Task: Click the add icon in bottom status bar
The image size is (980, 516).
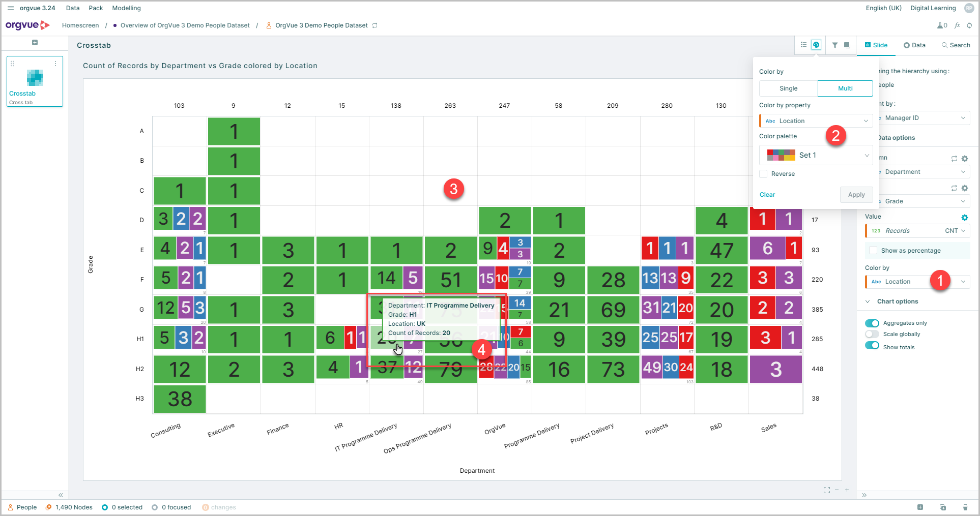Action: coord(920,507)
